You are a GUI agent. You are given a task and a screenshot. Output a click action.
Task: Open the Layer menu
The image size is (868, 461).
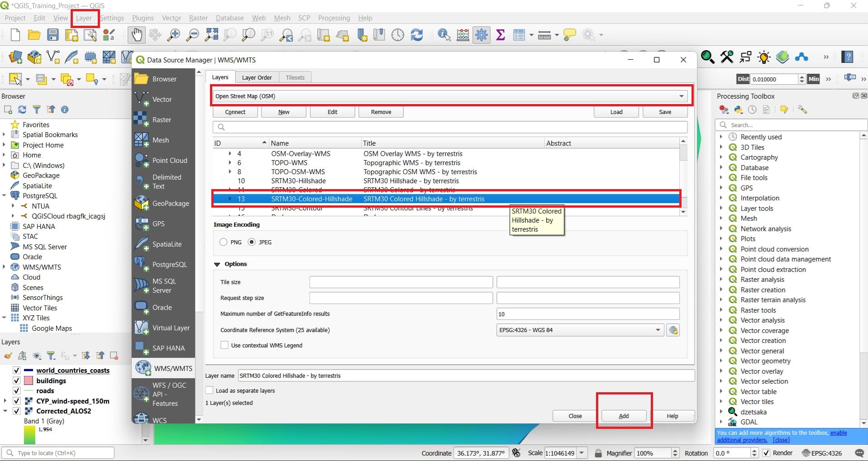[84, 18]
